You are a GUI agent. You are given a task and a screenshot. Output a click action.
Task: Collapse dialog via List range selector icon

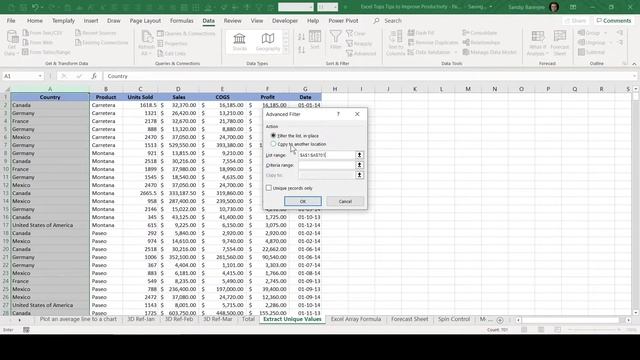click(x=359, y=155)
